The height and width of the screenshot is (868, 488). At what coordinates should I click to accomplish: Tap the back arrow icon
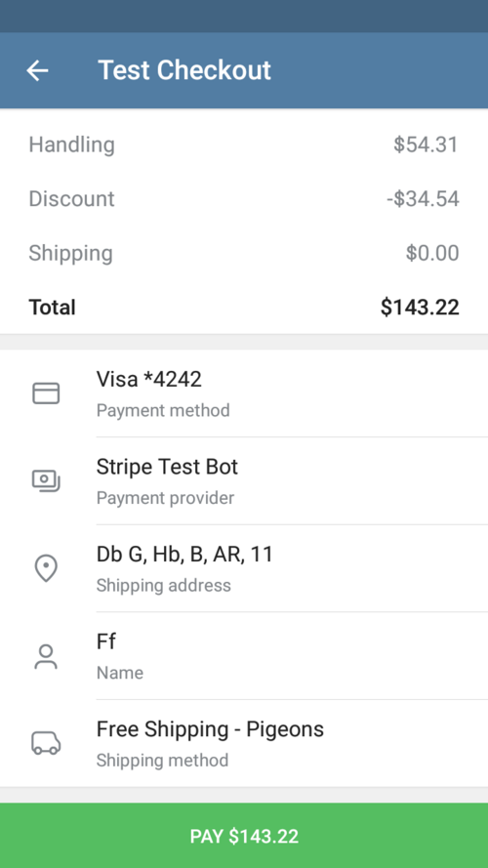coord(38,70)
